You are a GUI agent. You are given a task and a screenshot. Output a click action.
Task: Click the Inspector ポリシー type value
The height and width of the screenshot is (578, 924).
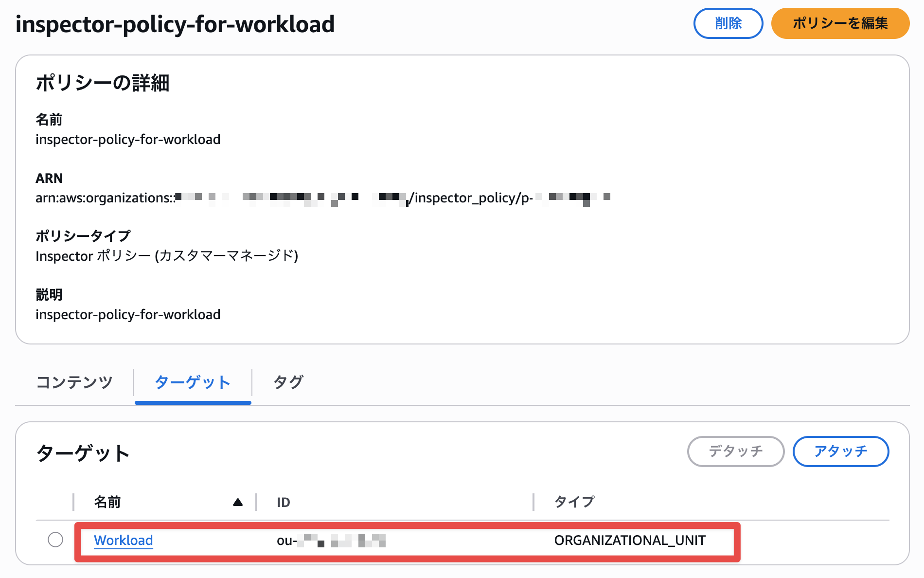pos(167,256)
